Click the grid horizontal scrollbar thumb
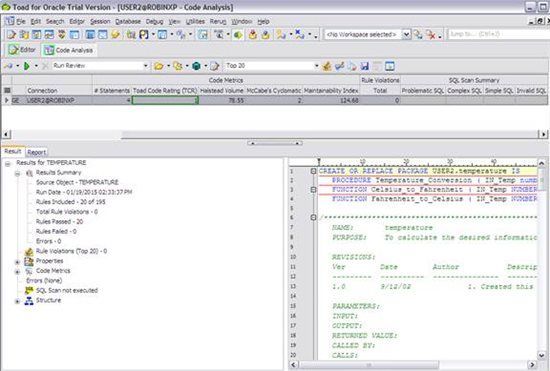The image size is (550, 371). pyautogui.click(x=329, y=135)
